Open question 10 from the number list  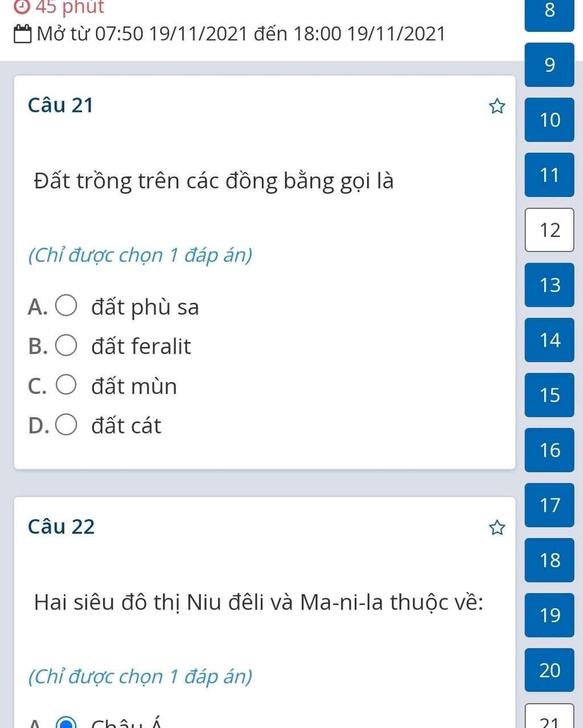point(549,120)
